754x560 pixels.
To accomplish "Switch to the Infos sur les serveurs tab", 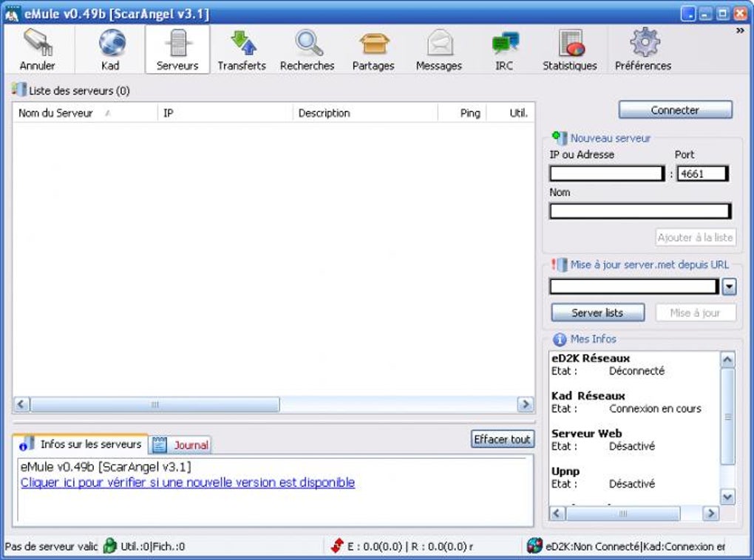I will [81, 444].
